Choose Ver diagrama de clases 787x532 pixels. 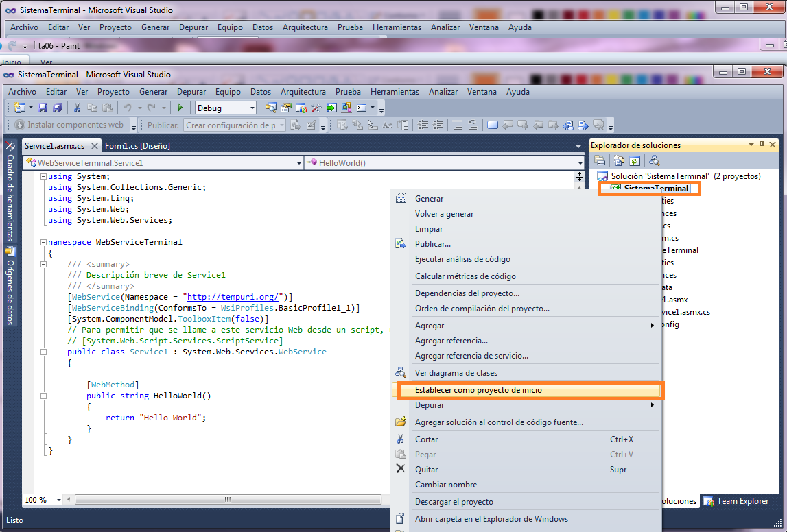click(525, 372)
